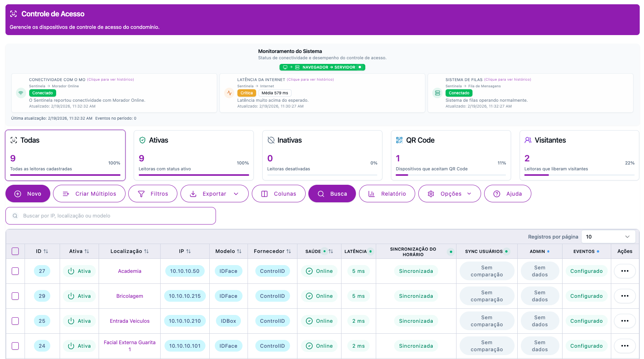This screenshot has height=359, width=644.
Task: Focus the search field for IP or location
Action: pos(111,216)
